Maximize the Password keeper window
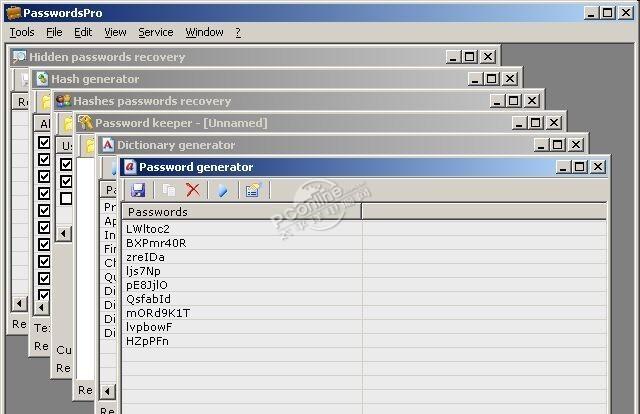This screenshot has width=640, height=414. coord(536,122)
